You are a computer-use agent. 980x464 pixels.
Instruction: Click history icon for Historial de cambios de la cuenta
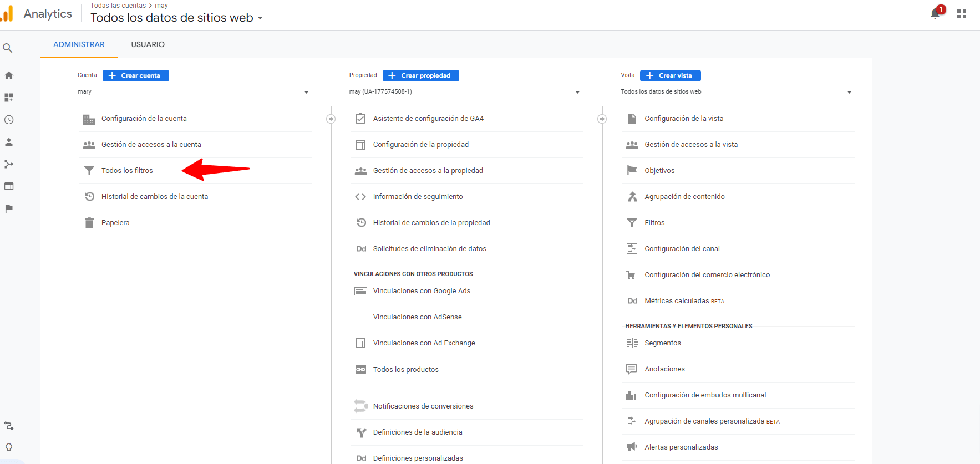pos(89,196)
